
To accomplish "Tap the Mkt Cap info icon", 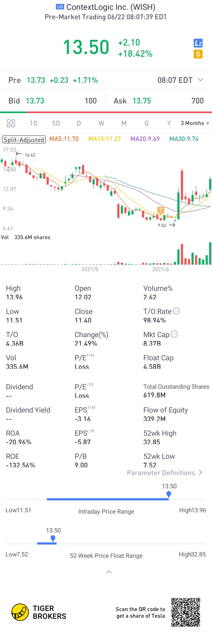I will pyautogui.click(x=174, y=334).
